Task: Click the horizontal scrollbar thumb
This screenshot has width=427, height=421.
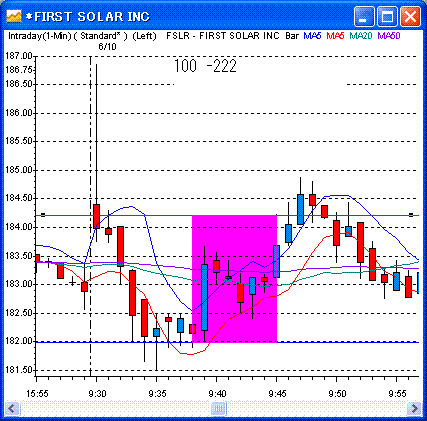Action: (x=219, y=408)
